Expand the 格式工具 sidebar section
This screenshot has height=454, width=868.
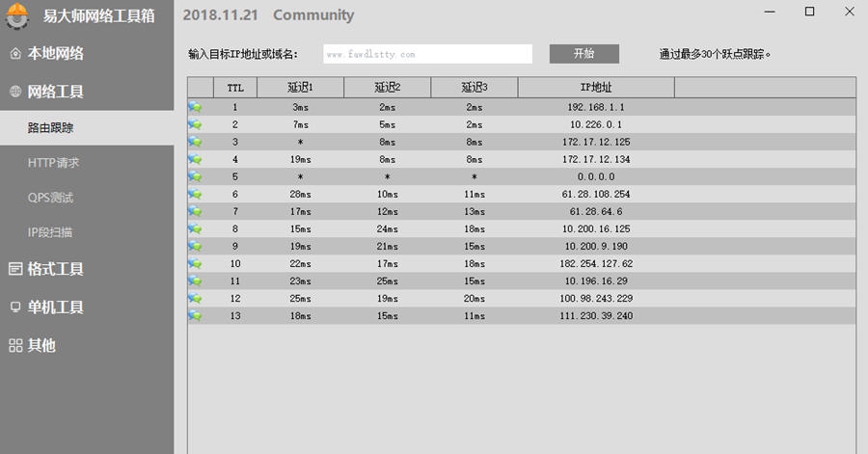[56, 269]
